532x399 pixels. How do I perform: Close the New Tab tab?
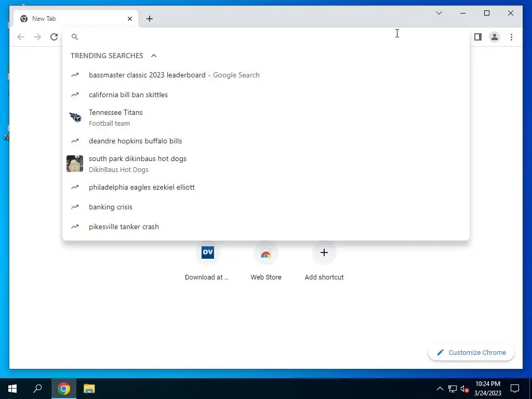click(x=129, y=19)
